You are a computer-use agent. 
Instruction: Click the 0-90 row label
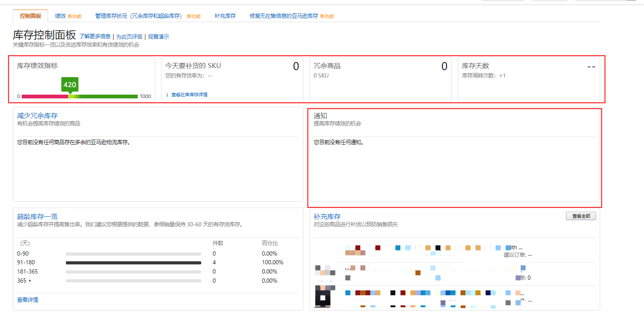coord(23,253)
